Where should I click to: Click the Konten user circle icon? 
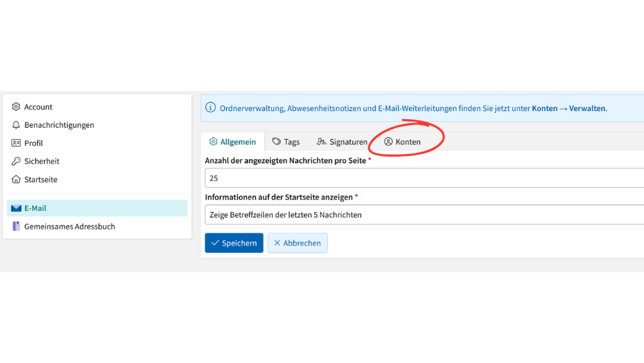(x=388, y=141)
